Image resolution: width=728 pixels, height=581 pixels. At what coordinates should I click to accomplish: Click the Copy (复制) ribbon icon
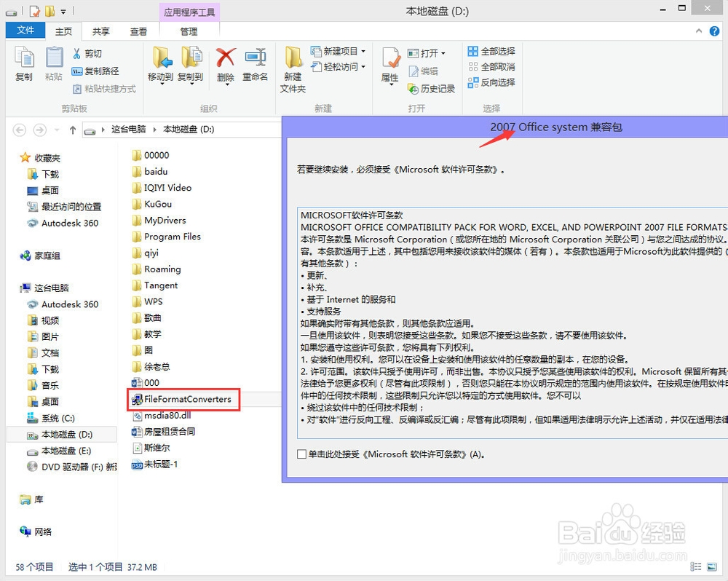(x=24, y=63)
